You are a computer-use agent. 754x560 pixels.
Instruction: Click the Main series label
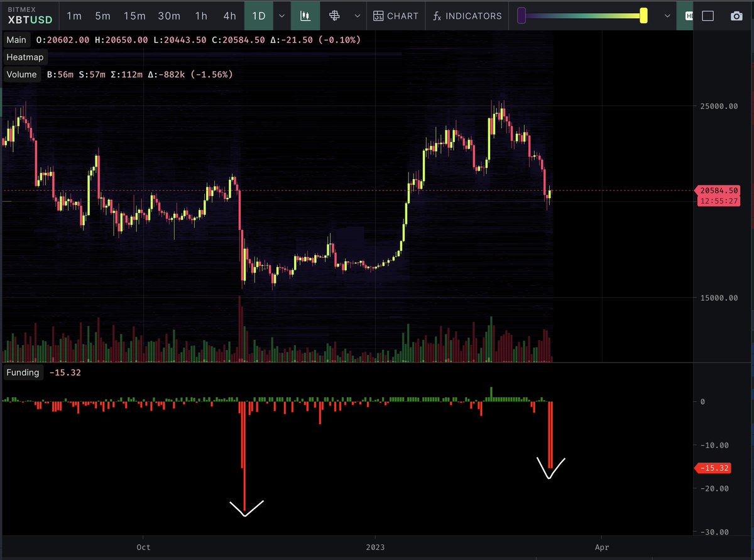click(x=16, y=40)
